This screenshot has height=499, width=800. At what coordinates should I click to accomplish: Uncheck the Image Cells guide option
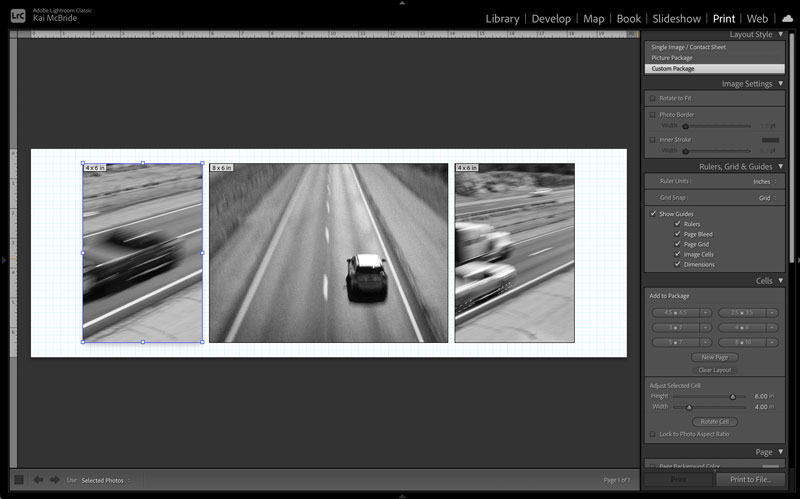tap(678, 254)
